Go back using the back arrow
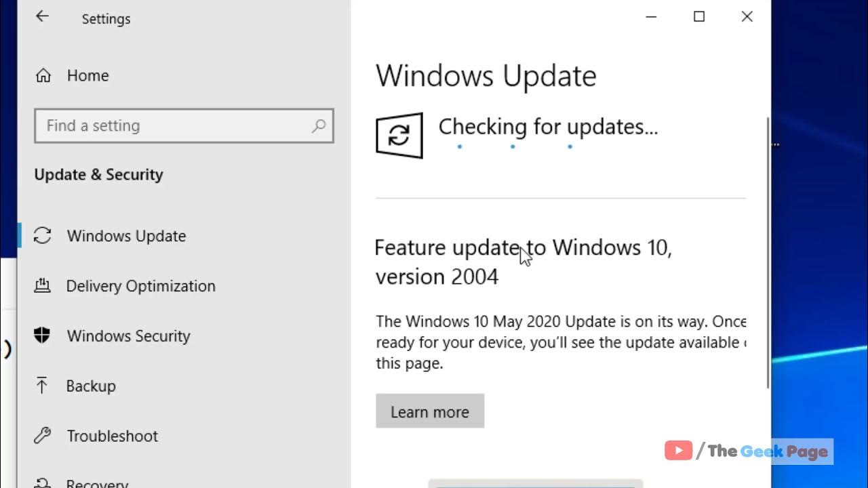Screen dimensions: 868x488 tap(43, 17)
